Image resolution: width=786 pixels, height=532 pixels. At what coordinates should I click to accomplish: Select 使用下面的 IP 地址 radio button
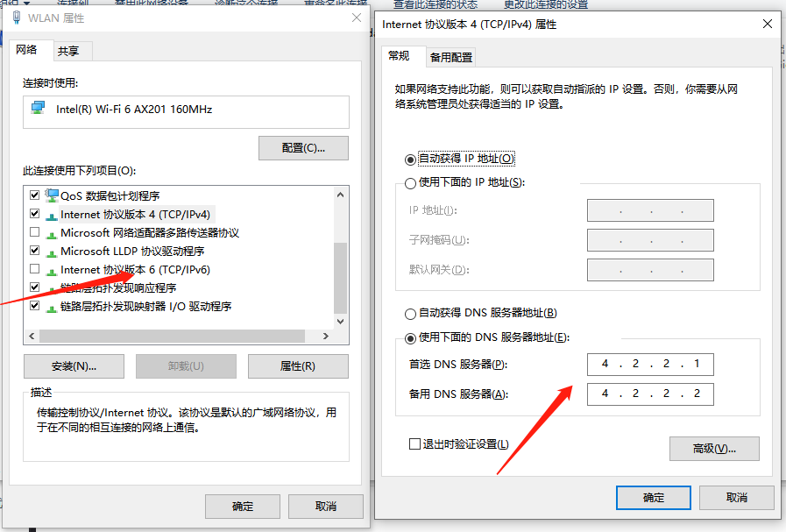410,182
